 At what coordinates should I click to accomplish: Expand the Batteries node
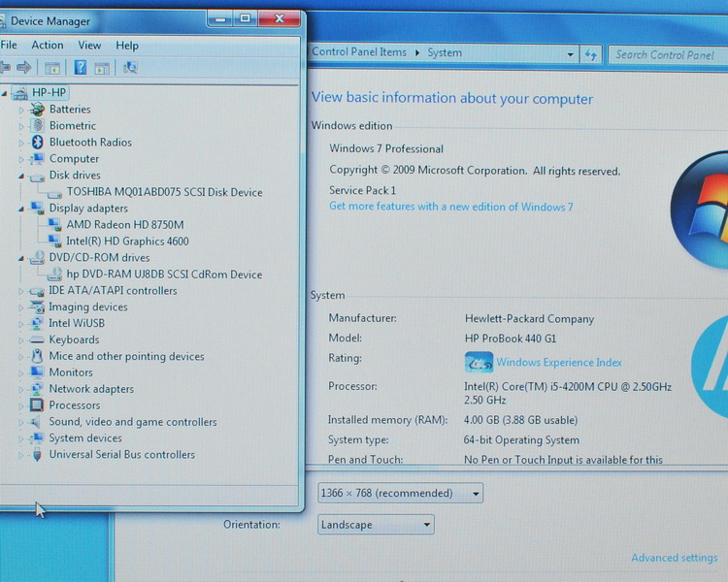click(x=21, y=110)
